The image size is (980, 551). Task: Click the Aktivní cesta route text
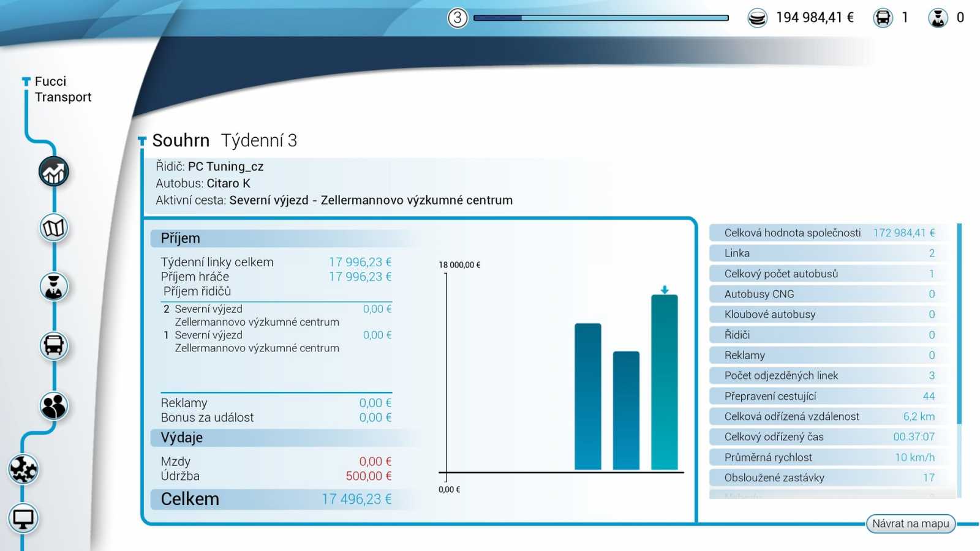click(371, 200)
